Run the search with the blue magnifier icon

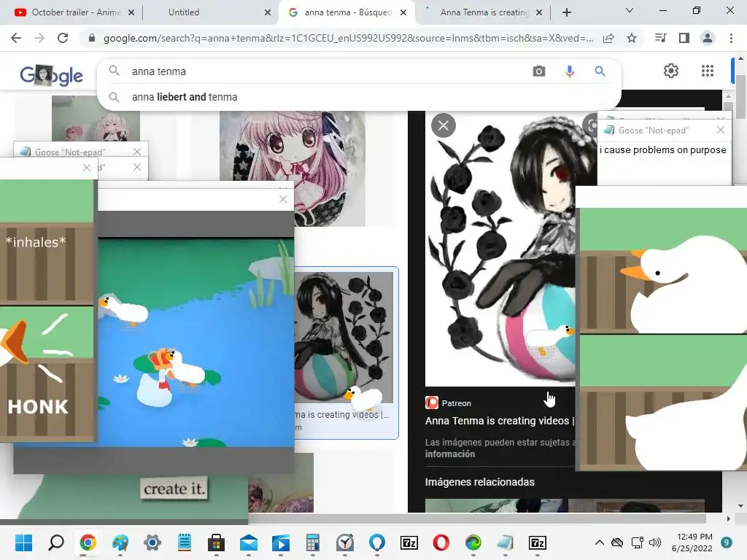click(x=600, y=71)
